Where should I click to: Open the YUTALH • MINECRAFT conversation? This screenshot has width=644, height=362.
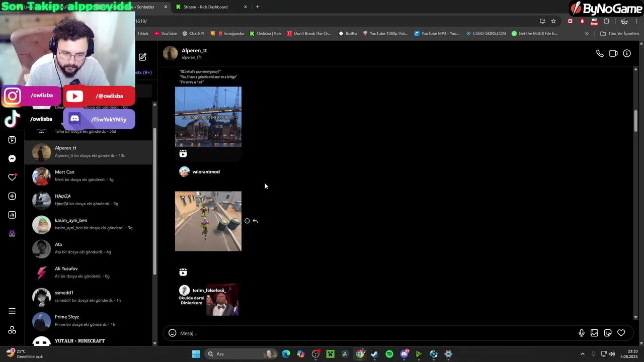(x=88, y=341)
